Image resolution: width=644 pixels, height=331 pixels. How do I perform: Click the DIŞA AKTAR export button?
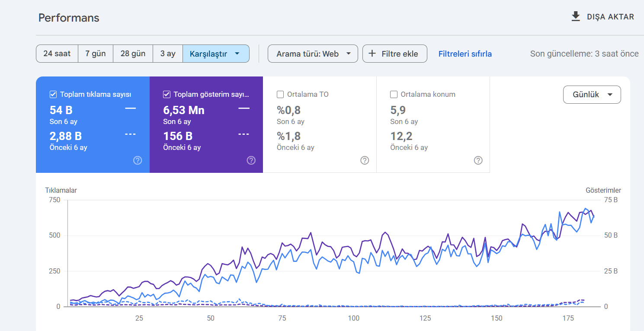tap(602, 17)
